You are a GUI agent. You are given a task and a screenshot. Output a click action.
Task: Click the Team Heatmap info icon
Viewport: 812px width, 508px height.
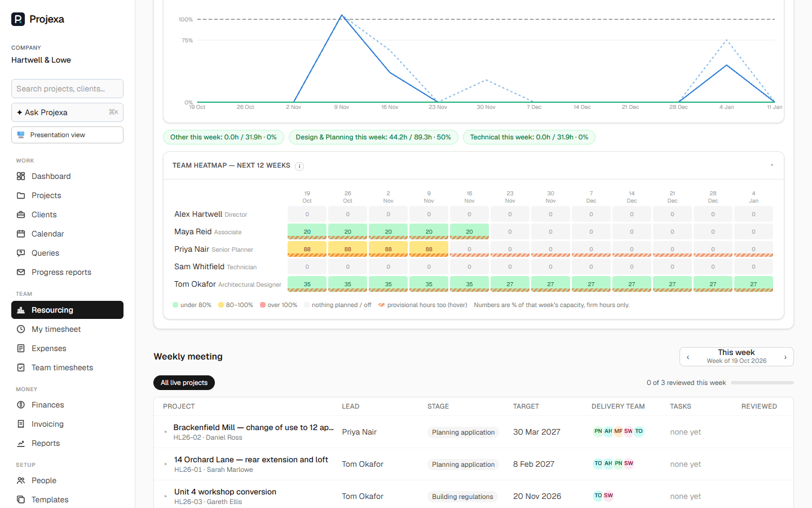coord(299,166)
